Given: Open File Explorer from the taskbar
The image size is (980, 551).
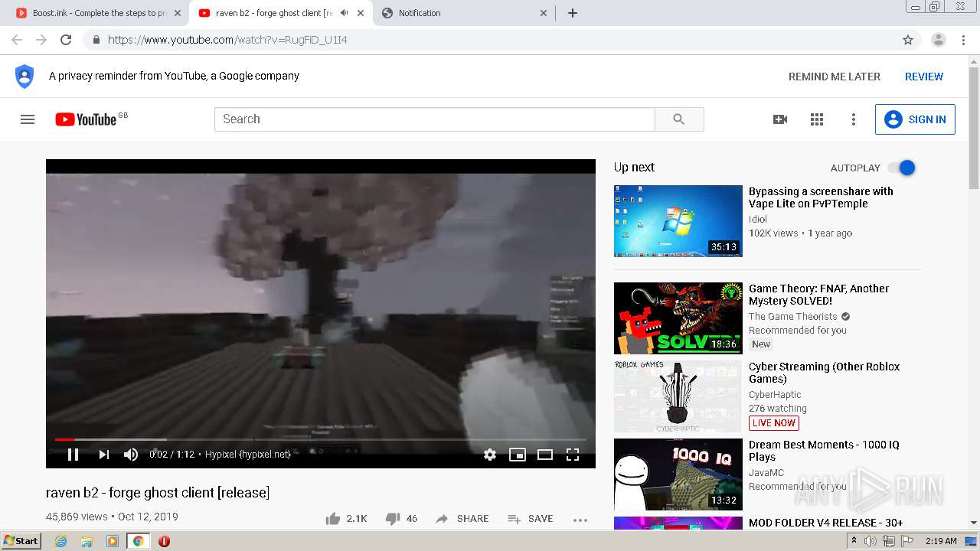Looking at the screenshot, I should tap(87, 541).
